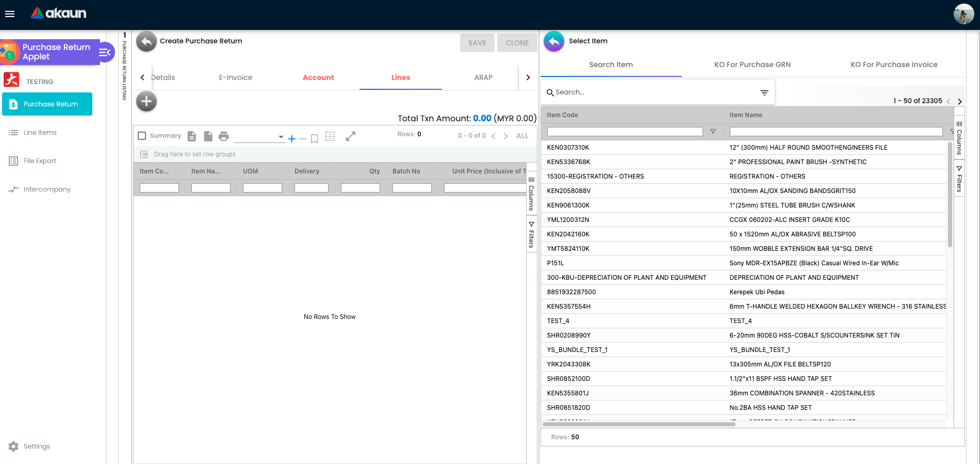The height and width of the screenshot is (464, 980).
Task: Open the hamburger main menu
Action: 9,14
